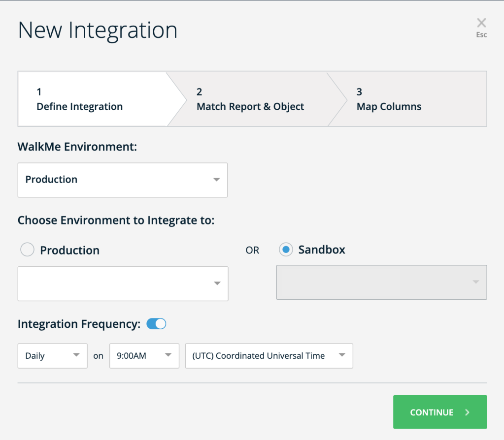Click the Production label beside the radio
The image size is (504, 440).
point(69,251)
